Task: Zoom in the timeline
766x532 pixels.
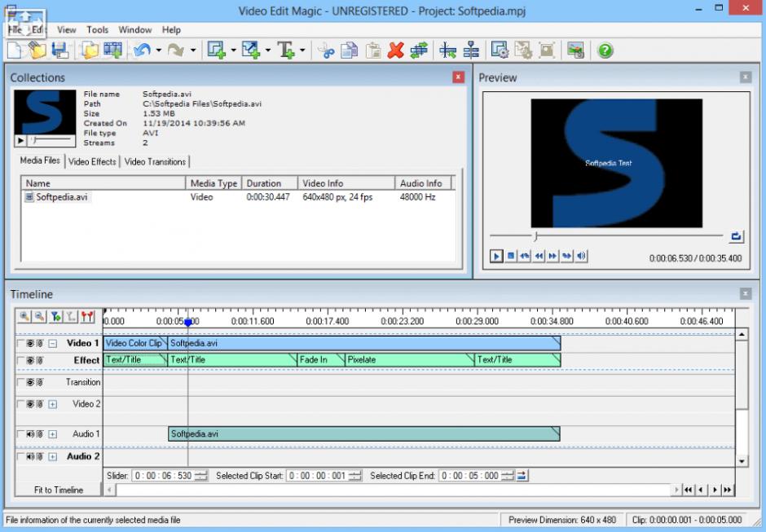Action: click(24, 317)
